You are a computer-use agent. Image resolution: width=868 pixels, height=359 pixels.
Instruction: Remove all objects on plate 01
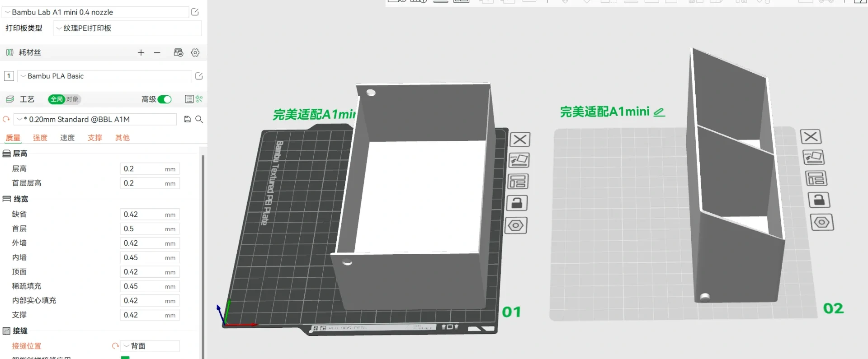[520, 140]
